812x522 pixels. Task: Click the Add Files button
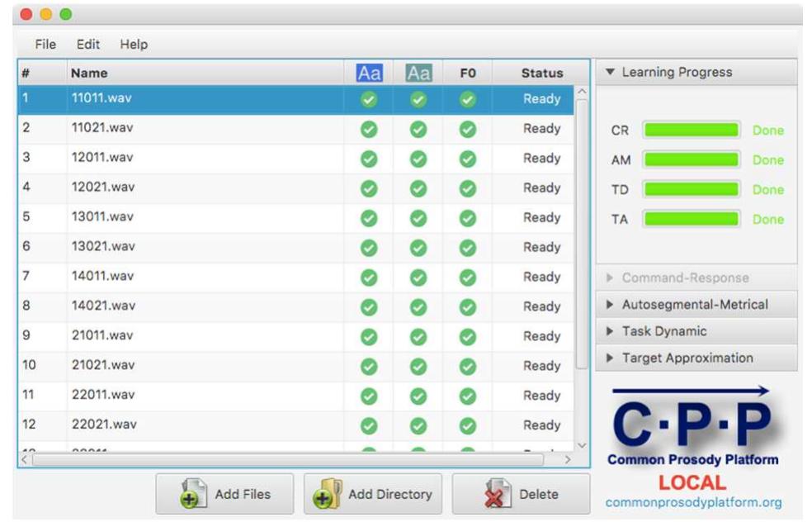point(224,494)
